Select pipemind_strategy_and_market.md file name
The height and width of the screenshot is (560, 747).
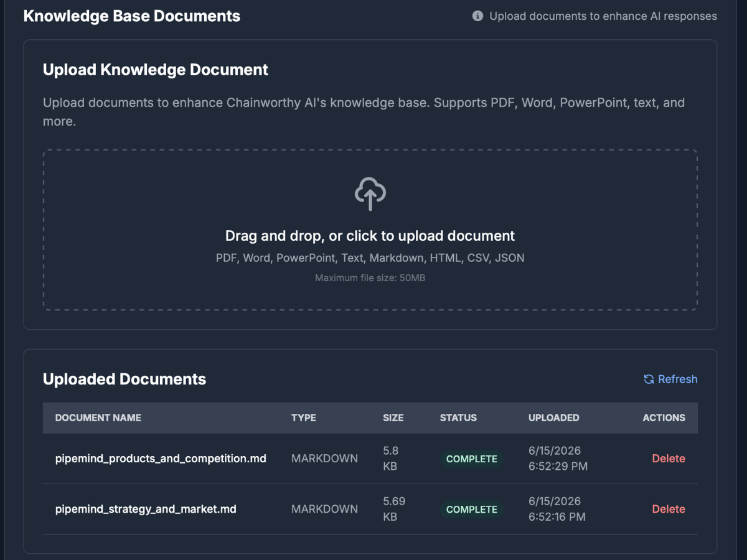pos(146,509)
